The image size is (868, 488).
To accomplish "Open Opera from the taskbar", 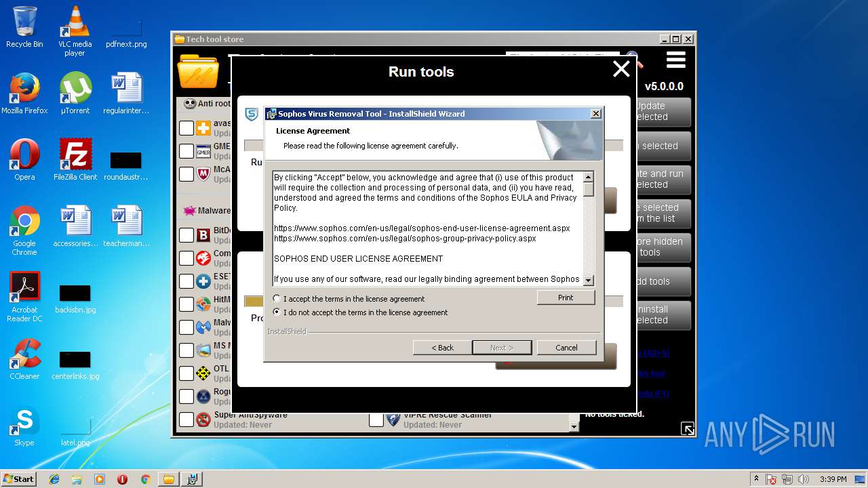I will pyautogui.click(x=122, y=479).
